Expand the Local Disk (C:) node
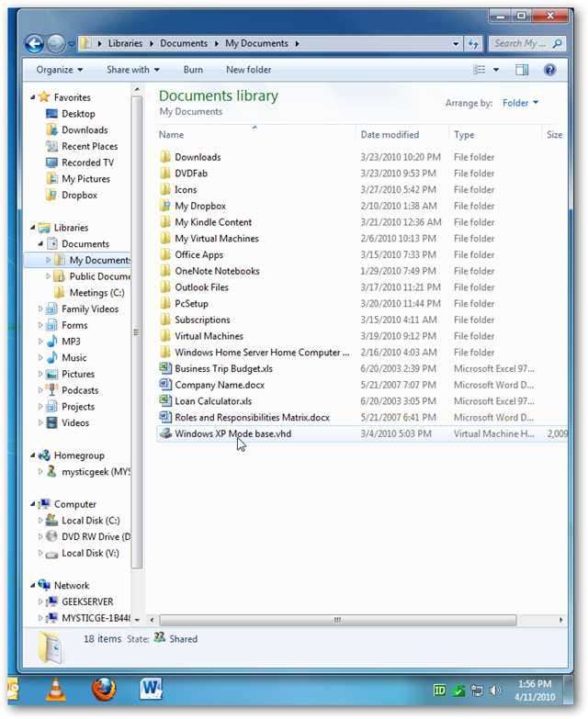 coord(40,520)
